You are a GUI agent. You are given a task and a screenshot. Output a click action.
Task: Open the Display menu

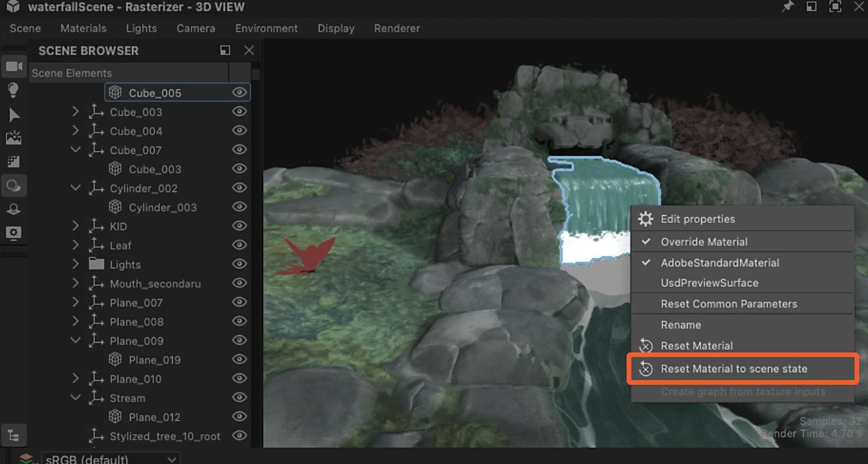(x=336, y=28)
